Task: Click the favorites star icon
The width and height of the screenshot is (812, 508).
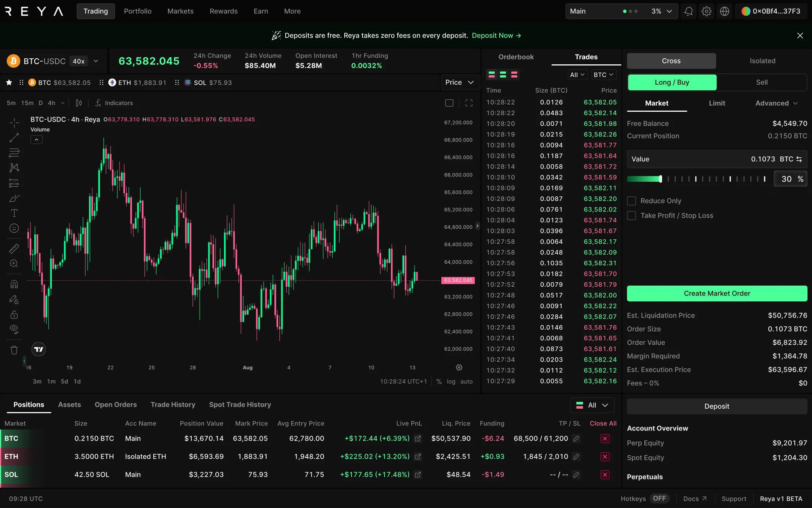Action: pyautogui.click(x=9, y=82)
